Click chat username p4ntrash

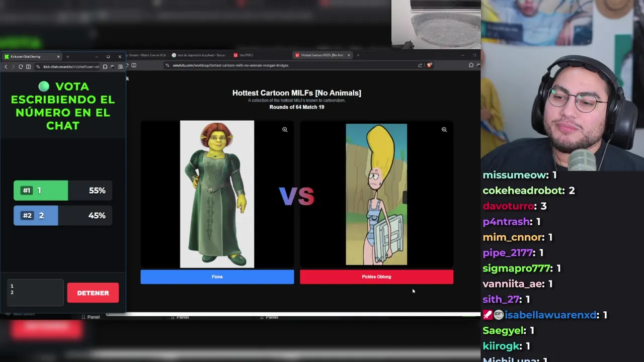point(506,222)
